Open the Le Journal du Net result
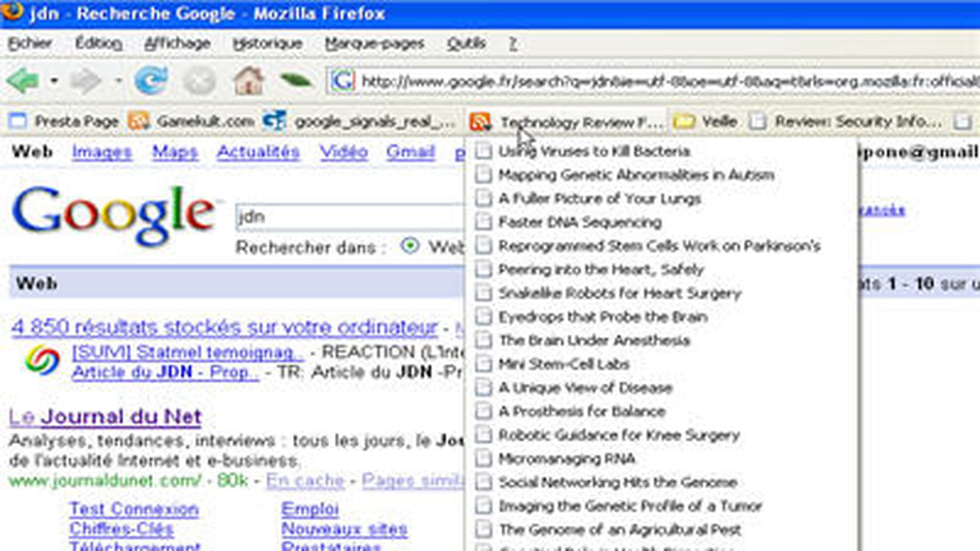980x551 pixels. pyautogui.click(x=105, y=417)
